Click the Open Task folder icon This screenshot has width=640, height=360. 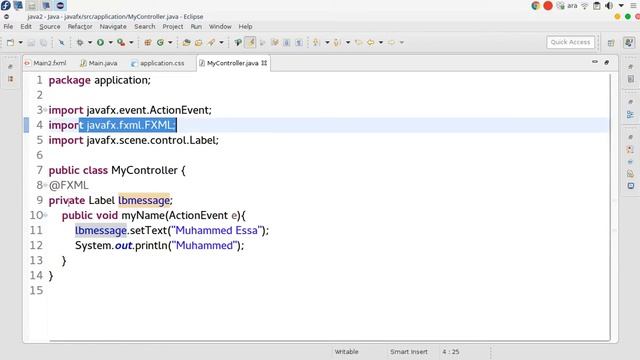point(198,42)
